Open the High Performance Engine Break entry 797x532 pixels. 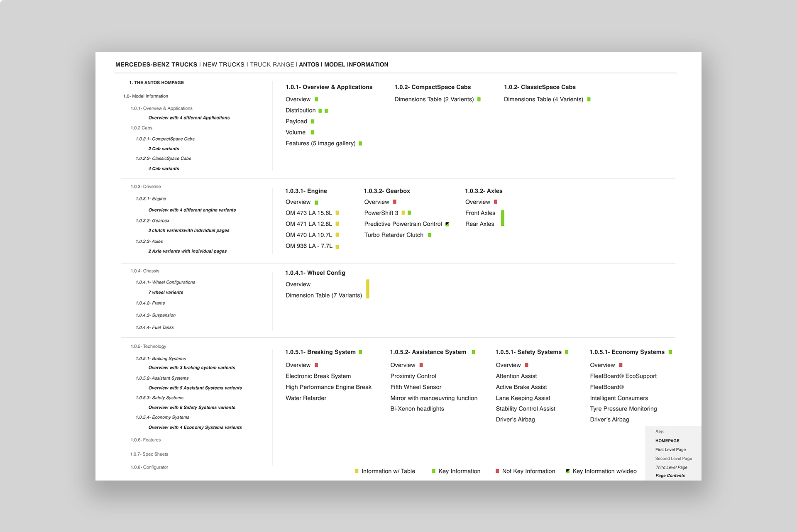328,387
